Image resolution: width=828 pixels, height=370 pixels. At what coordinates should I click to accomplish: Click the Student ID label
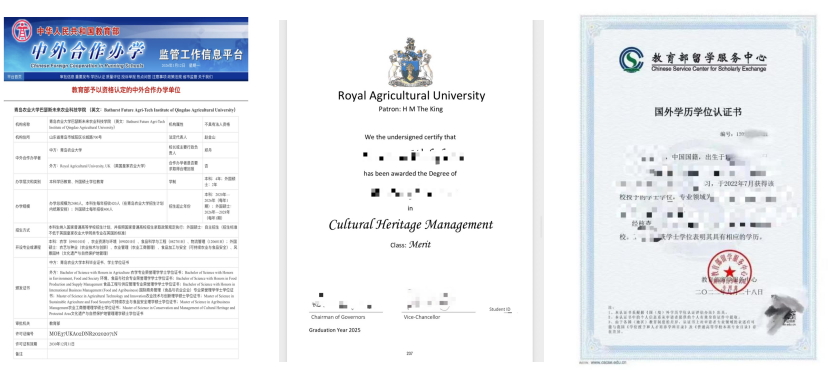500,309
